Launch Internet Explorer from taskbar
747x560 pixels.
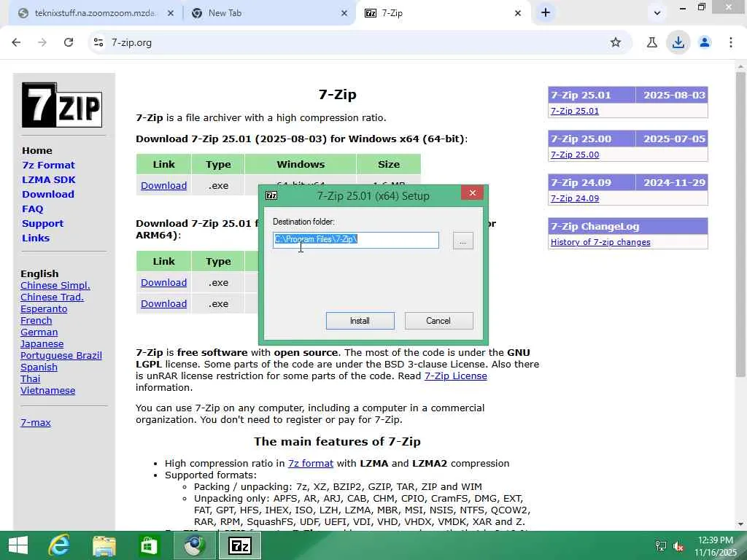coord(60,545)
